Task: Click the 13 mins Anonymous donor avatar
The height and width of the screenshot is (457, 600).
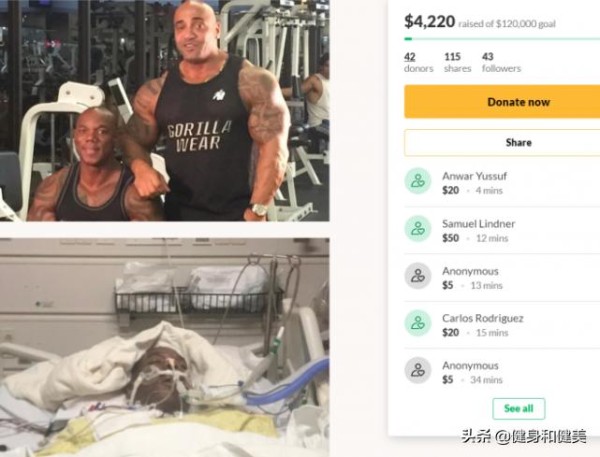Action: 418,276
